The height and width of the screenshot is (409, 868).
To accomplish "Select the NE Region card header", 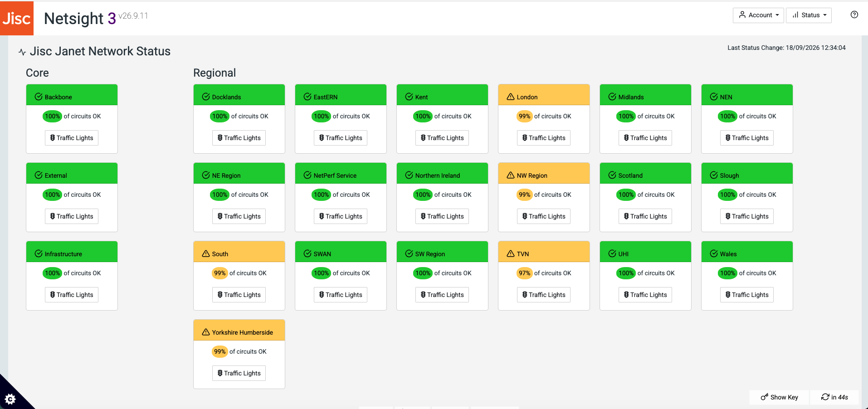I will click(x=239, y=173).
